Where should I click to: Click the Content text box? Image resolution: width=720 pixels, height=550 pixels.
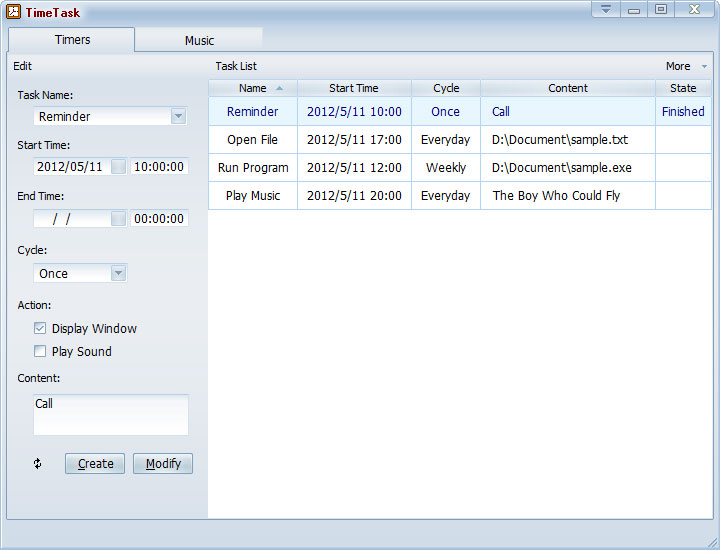(x=110, y=414)
